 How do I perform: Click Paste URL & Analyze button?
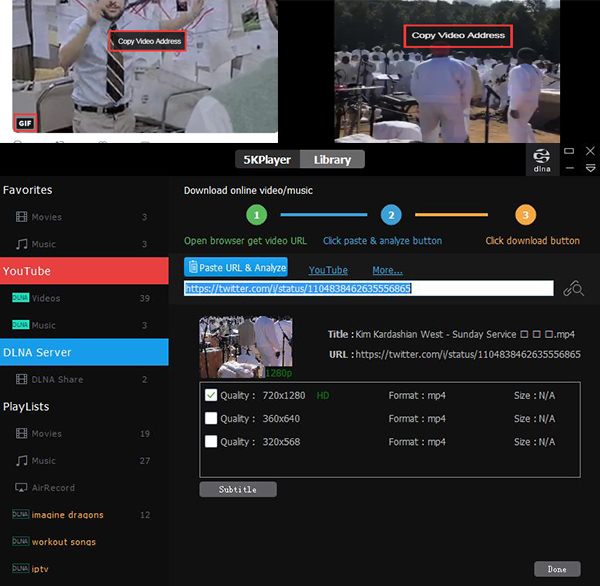point(236,267)
